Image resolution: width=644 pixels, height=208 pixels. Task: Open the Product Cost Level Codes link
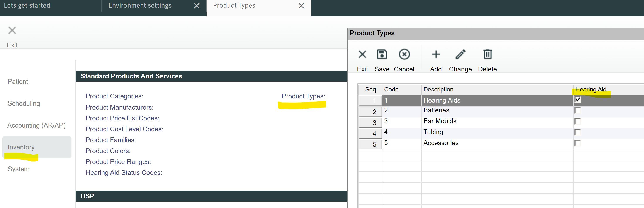[x=124, y=129]
